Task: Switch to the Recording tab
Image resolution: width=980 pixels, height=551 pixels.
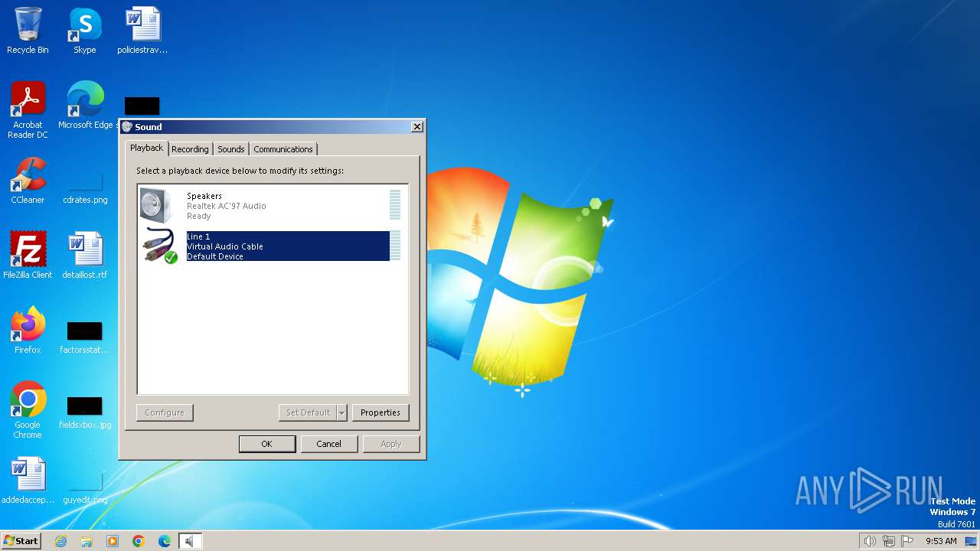Action: [190, 149]
